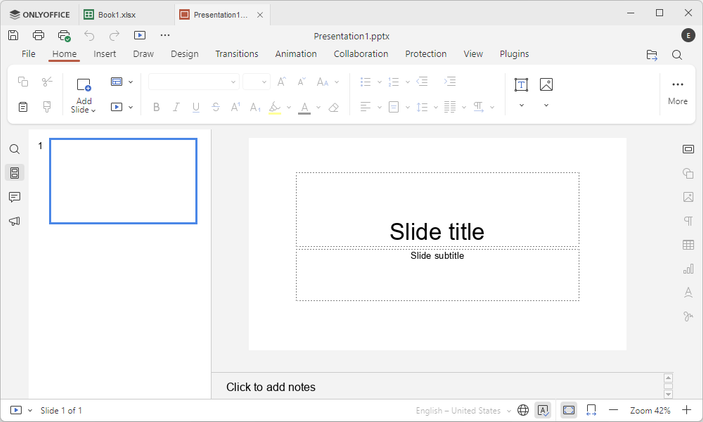Click the Line spacing icon
The image size is (703, 422).
[422, 107]
